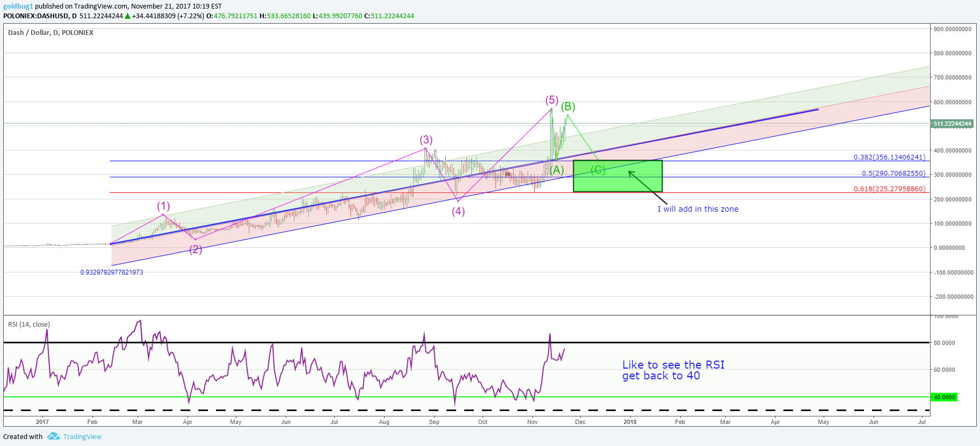Click the 0.618(225.27958860) Fibonacci label
The height and width of the screenshot is (446, 980).
[x=890, y=189]
